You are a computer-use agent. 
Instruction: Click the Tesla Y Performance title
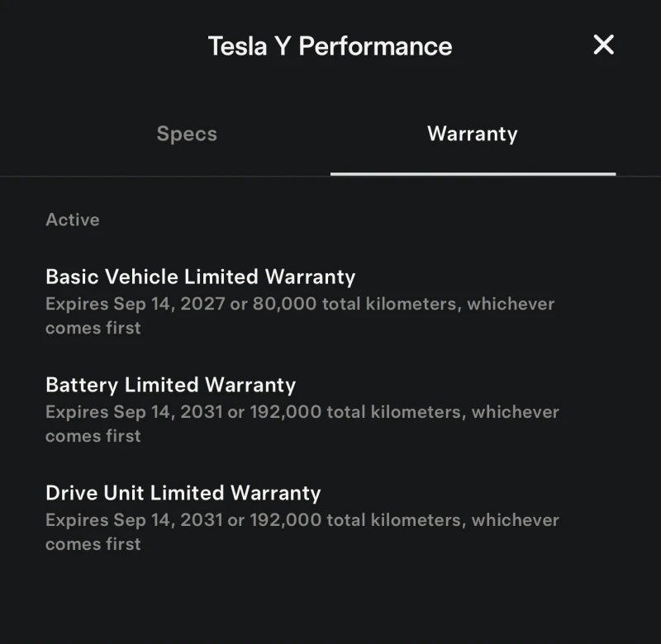coord(330,46)
